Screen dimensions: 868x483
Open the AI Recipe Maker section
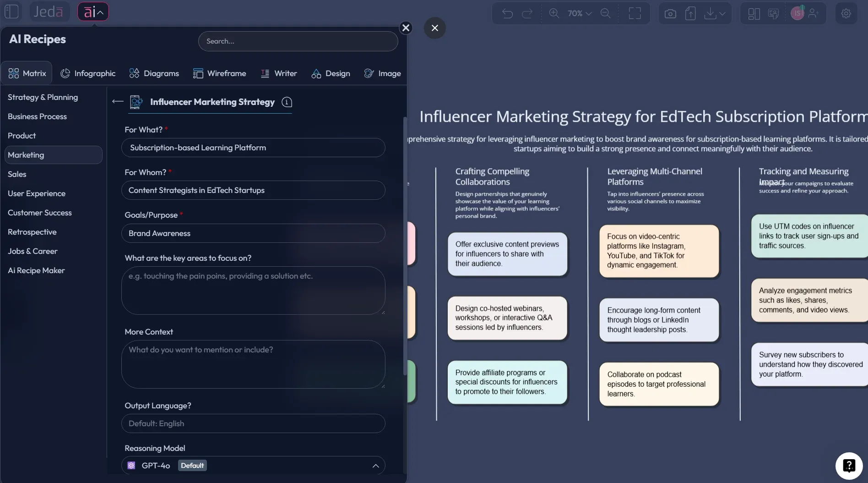coord(36,270)
